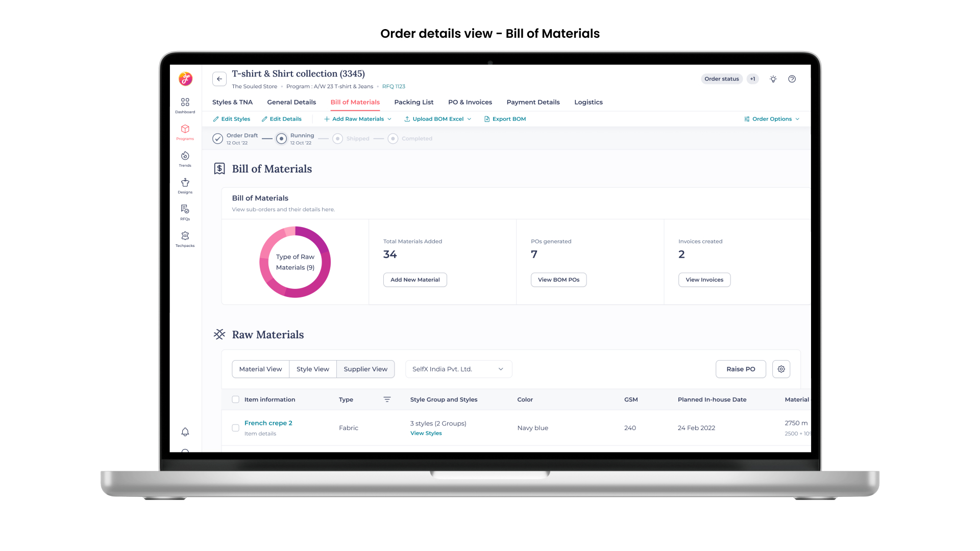Open SelfX India Pvt. Ltd. supplier dropdown
This screenshot has width=980, height=551.
pyautogui.click(x=458, y=369)
